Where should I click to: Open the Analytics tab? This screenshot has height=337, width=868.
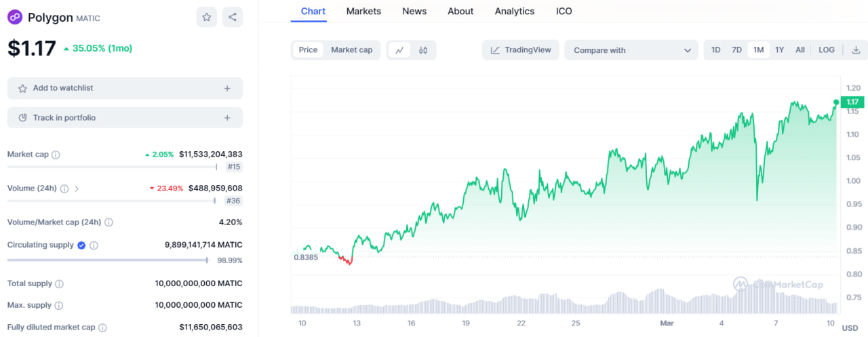click(x=515, y=11)
